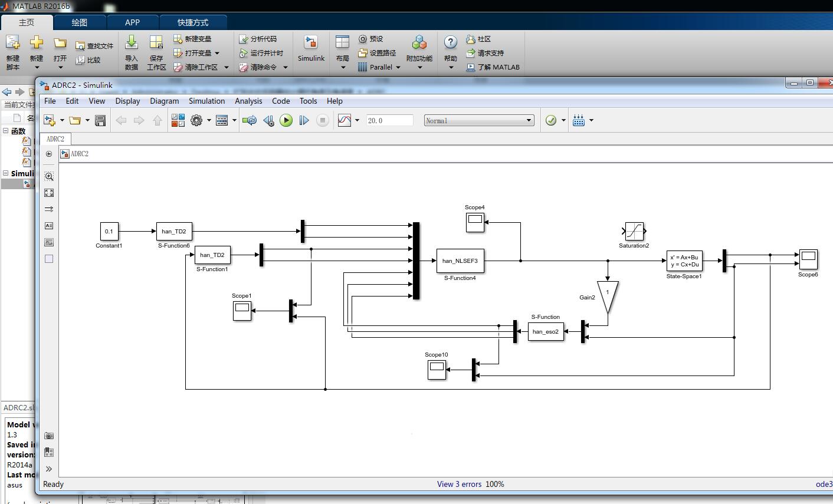Select the han_NLSEF3 S-Function block
Image resolution: width=833 pixels, height=504 pixels.
click(x=460, y=261)
